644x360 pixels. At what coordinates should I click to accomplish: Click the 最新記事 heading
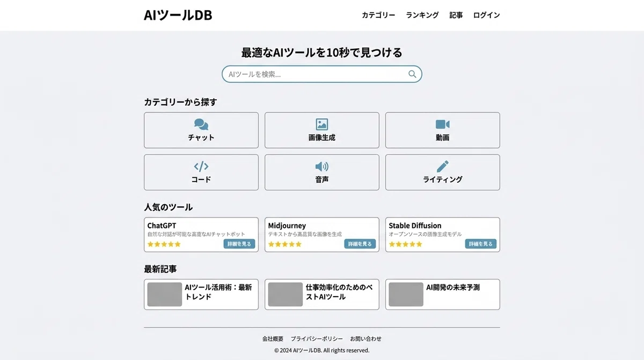160,269
